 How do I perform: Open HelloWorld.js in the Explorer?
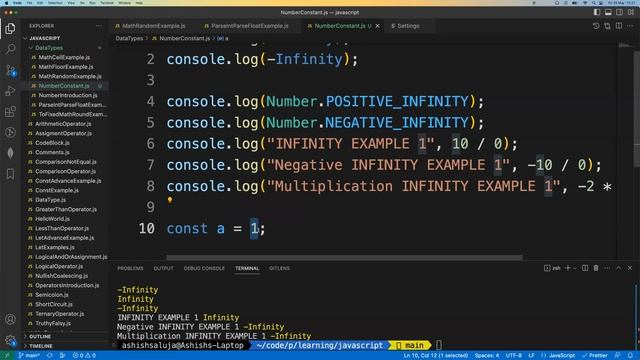coord(52,219)
